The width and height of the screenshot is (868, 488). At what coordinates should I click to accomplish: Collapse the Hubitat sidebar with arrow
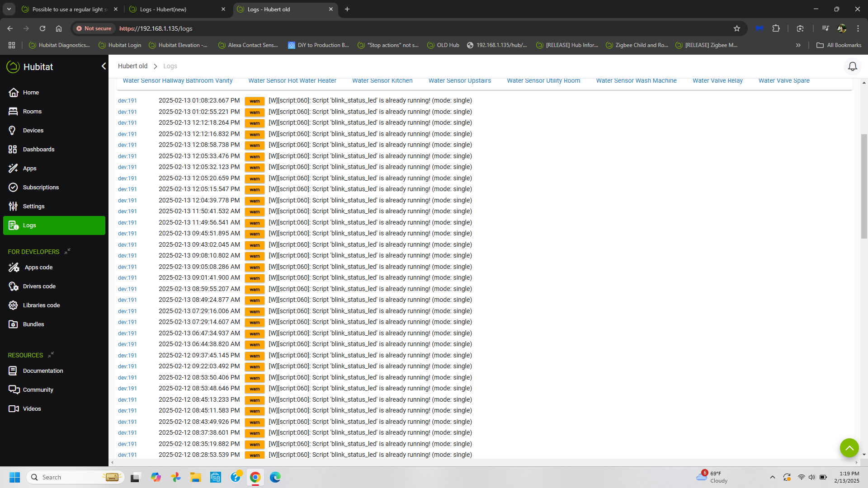(x=104, y=66)
